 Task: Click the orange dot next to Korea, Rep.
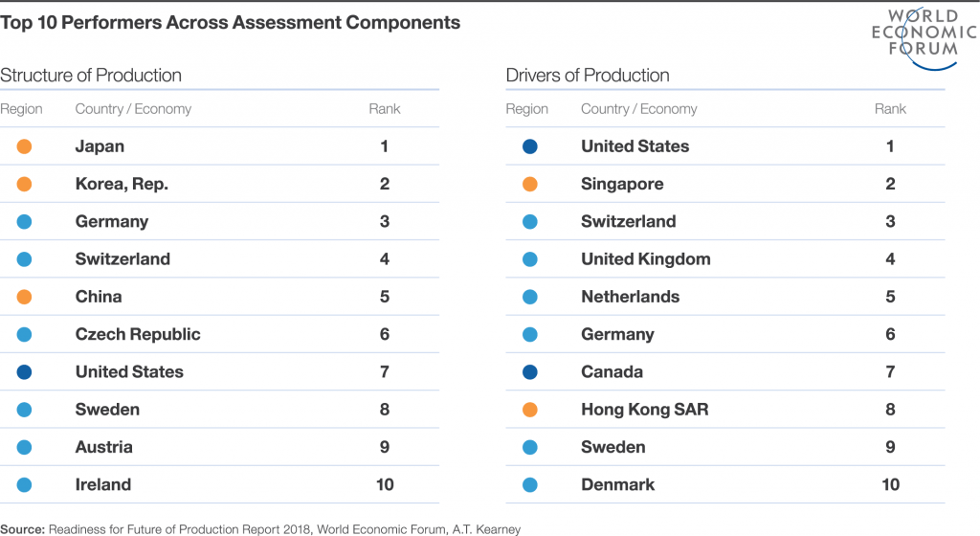25,184
